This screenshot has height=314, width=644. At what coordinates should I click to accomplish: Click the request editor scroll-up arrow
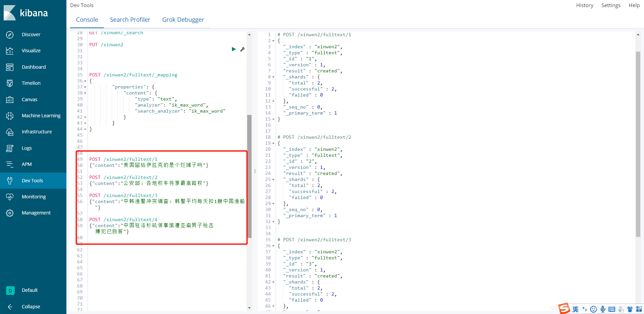coord(249,35)
